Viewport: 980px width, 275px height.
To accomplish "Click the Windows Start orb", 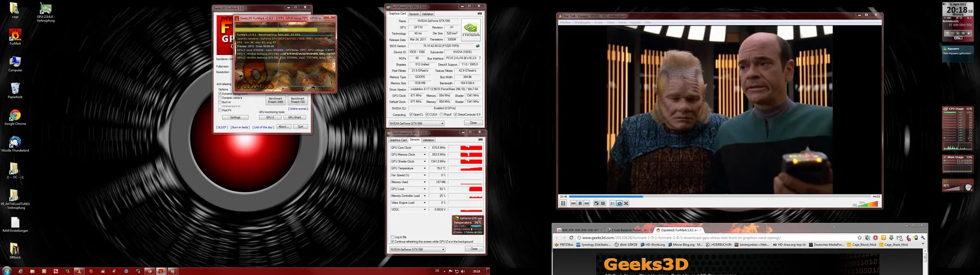I will (x=7, y=271).
